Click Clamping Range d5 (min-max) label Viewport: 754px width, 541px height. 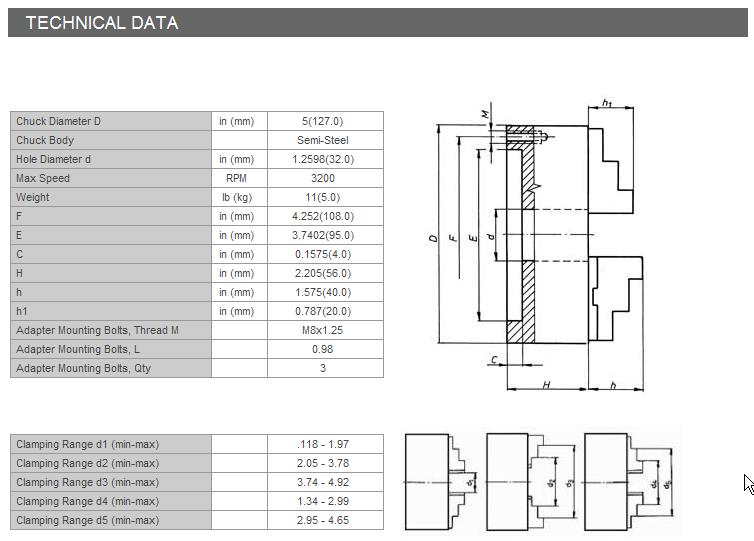[x=88, y=520]
